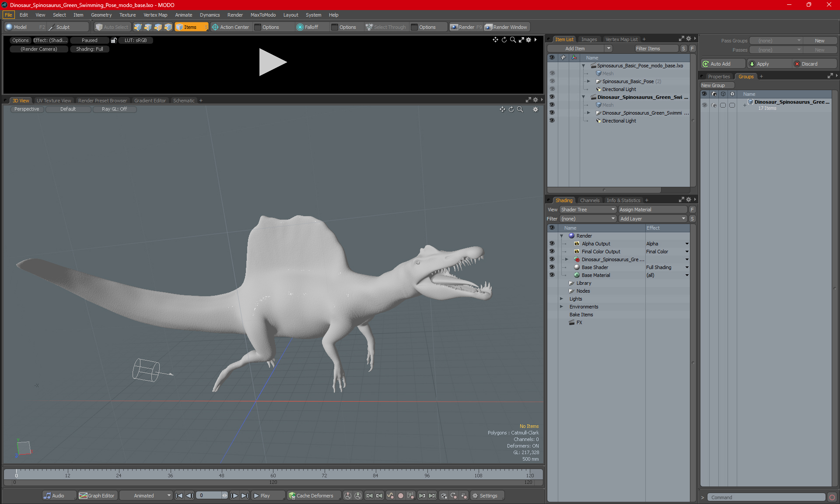Expand the Spinosaurus_Basic_Pose group item
The width and height of the screenshot is (840, 504).
[x=588, y=81]
